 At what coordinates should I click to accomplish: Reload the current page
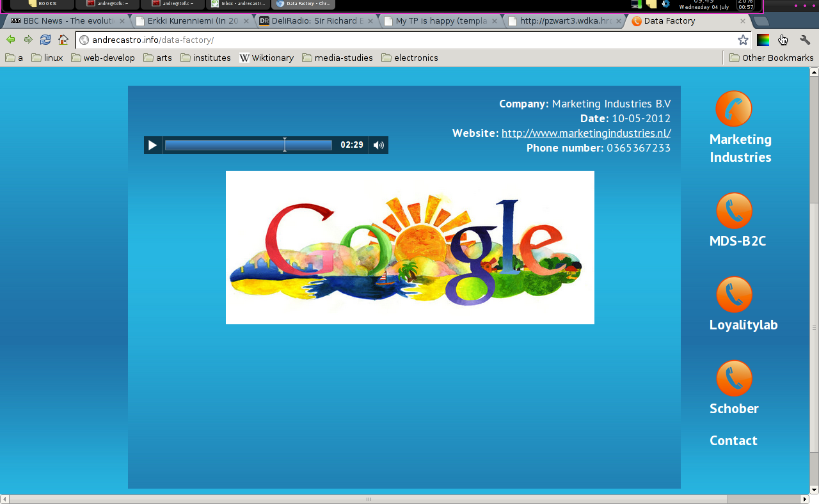45,40
